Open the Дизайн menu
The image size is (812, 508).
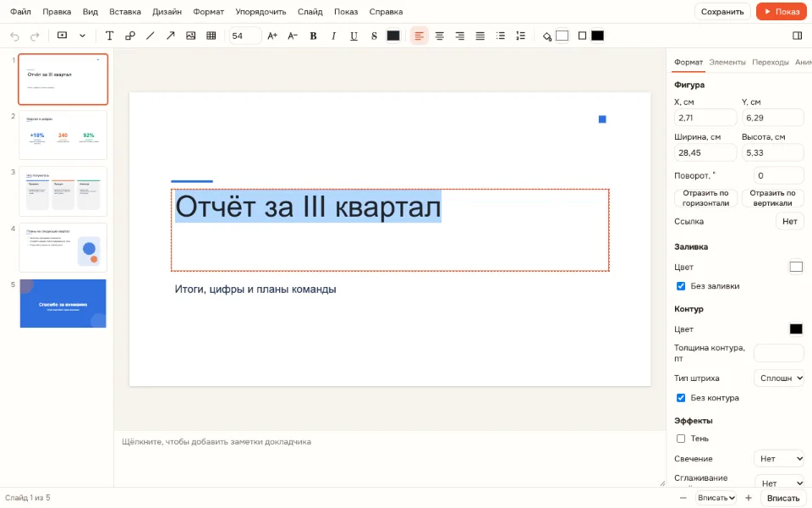coord(167,11)
